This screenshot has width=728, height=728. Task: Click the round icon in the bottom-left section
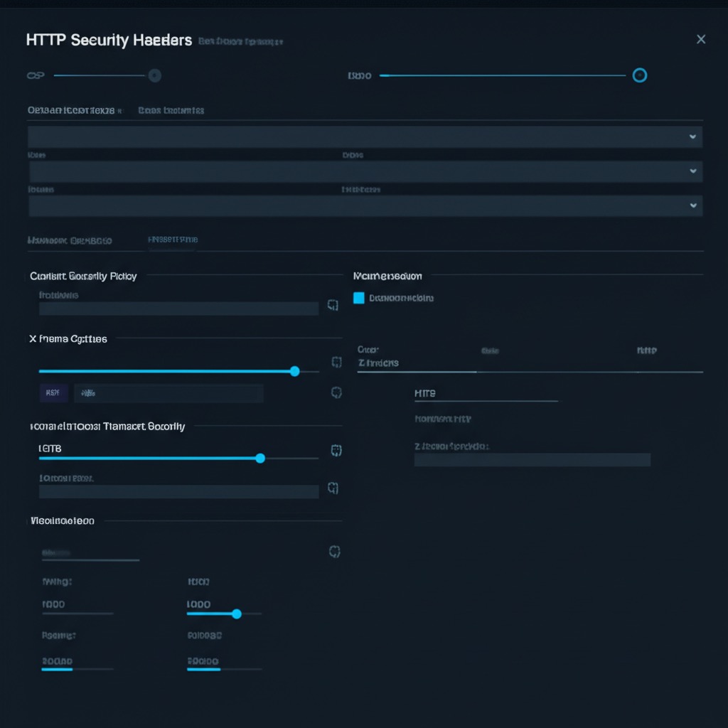(335, 552)
